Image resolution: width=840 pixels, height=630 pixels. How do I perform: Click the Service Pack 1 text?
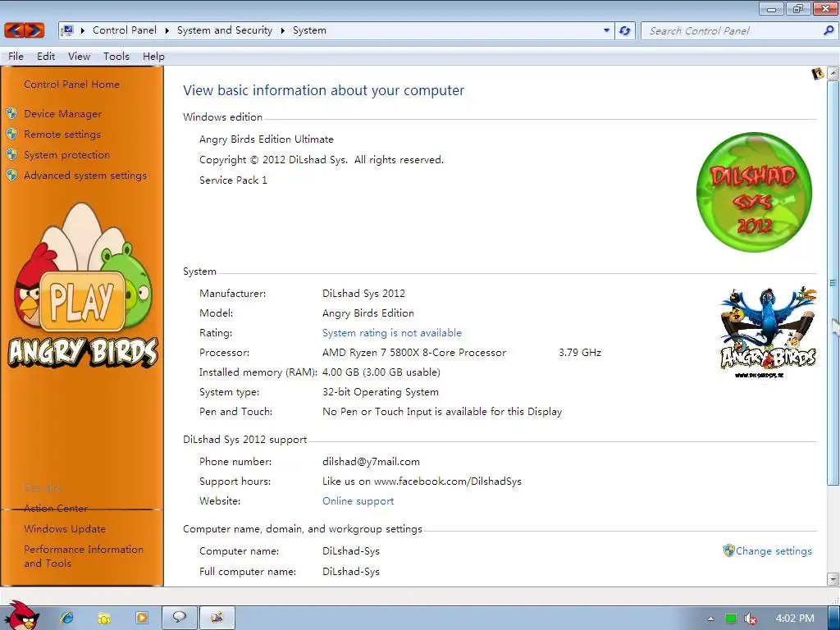(x=233, y=180)
